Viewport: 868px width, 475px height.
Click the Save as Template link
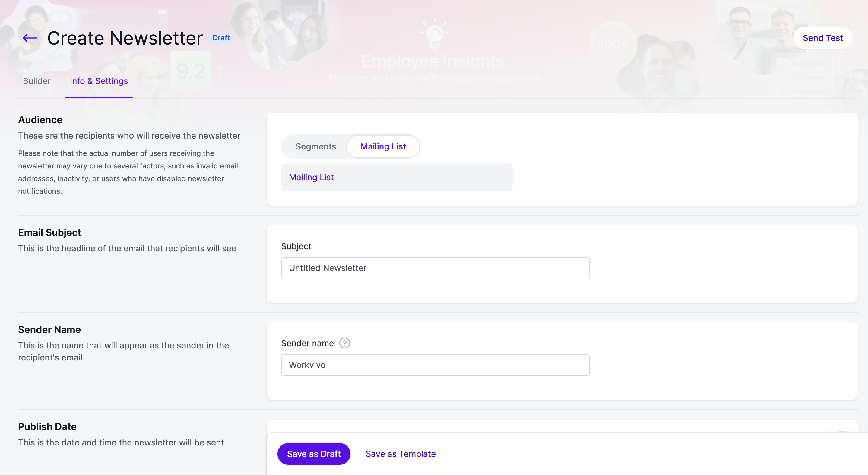pyautogui.click(x=400, y=454)
